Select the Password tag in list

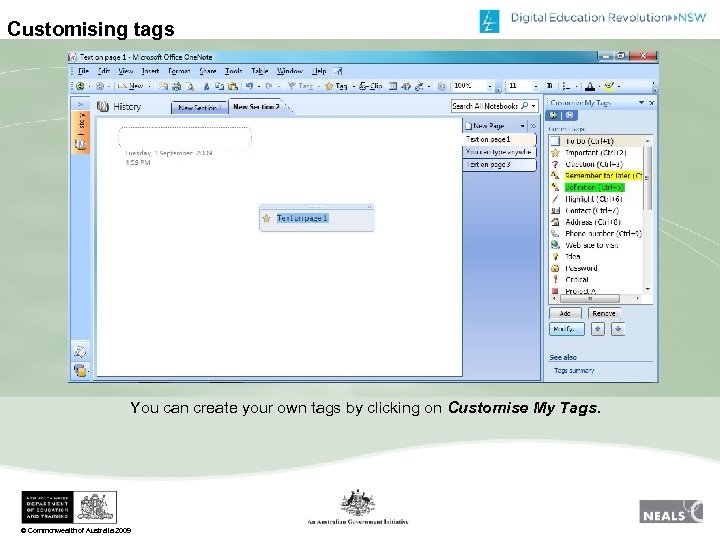coord(596,268)
